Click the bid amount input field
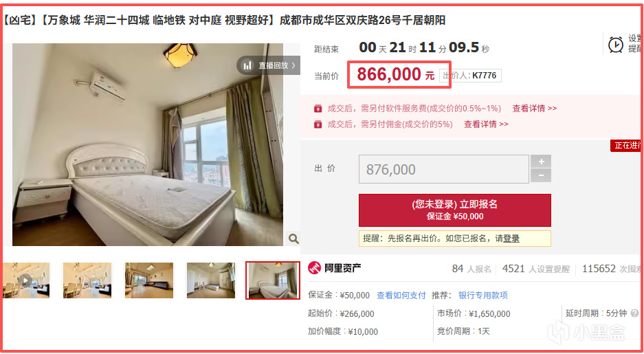644x354 pixels. 443,169
